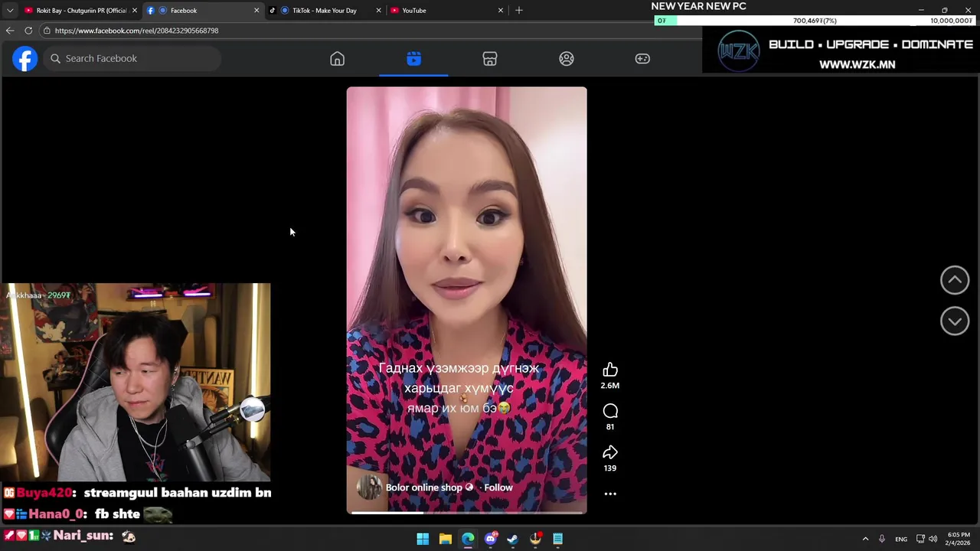Open File Explorer from taskbar
This screenshot has width=980, height=551.
(x=446, y=539)
